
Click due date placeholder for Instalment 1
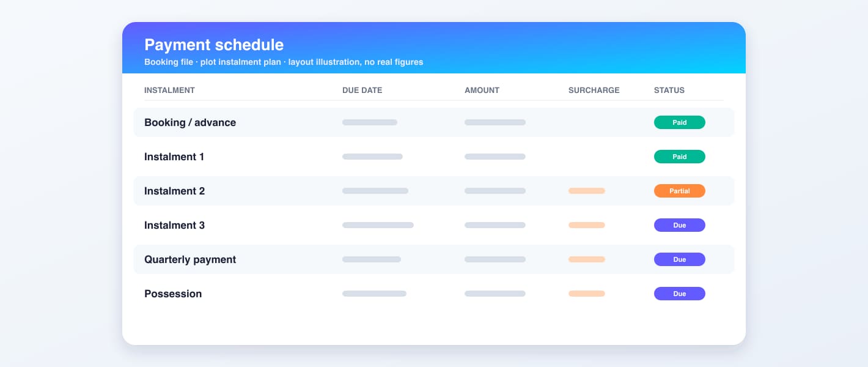click(372, 157)
